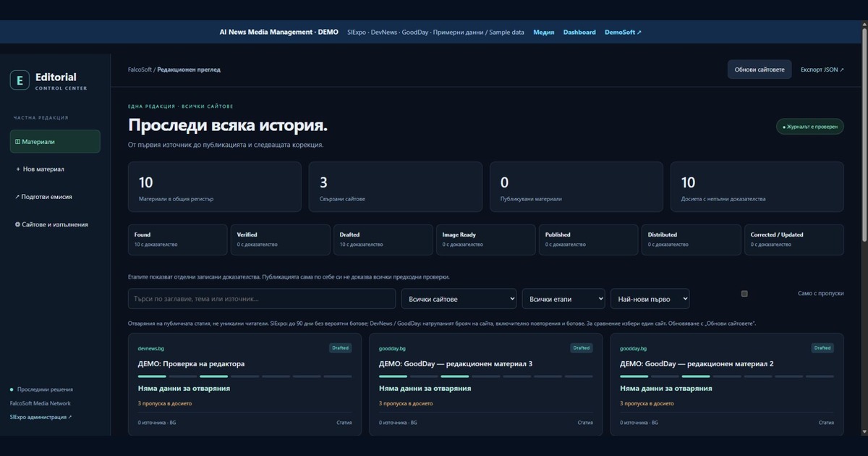Click the search field for titles or sources

click(x=262, y=299)
